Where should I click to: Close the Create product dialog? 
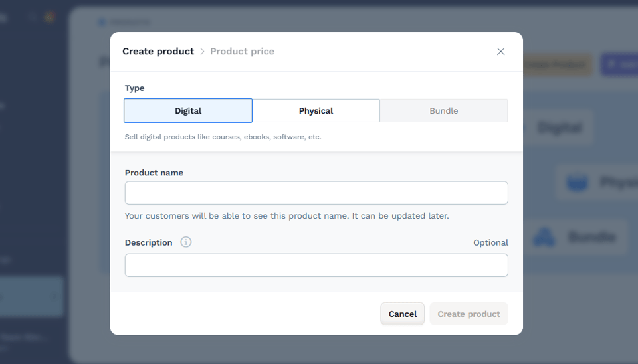500,52
